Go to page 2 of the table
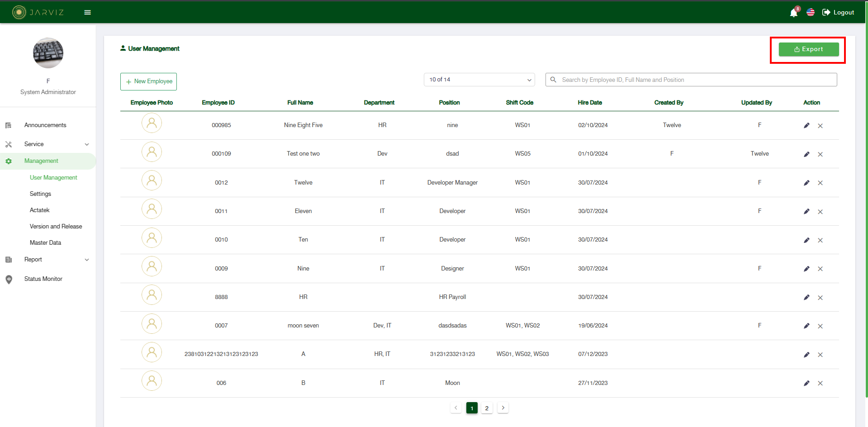 487,408
